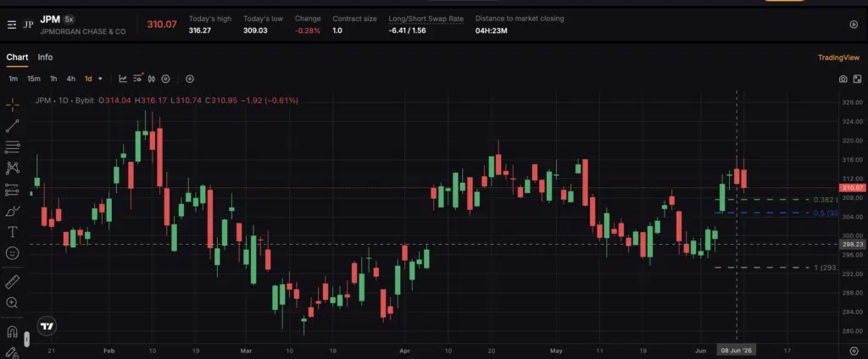The image size is (868, 359).
Task: Select the text annotation tool
Action: [12, 232]
